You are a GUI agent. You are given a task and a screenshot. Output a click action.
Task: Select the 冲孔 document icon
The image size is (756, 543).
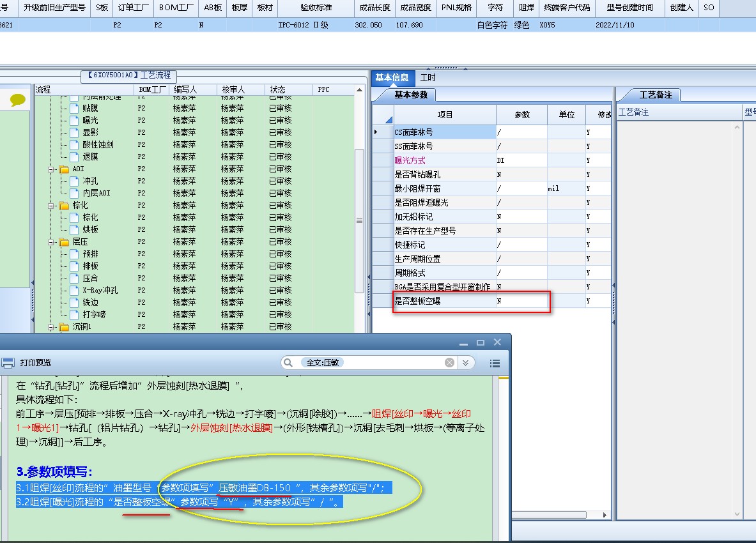(74, 181)
